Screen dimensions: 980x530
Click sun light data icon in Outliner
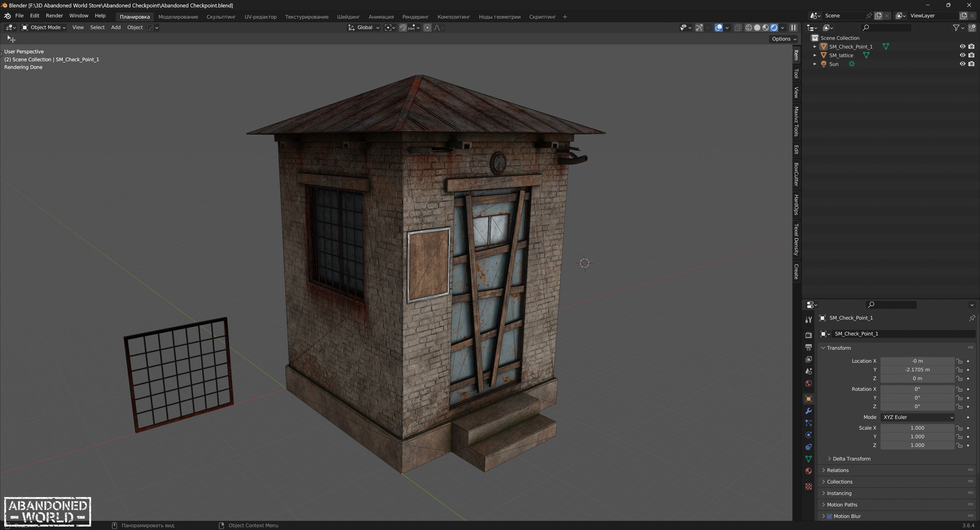(851, 64)
